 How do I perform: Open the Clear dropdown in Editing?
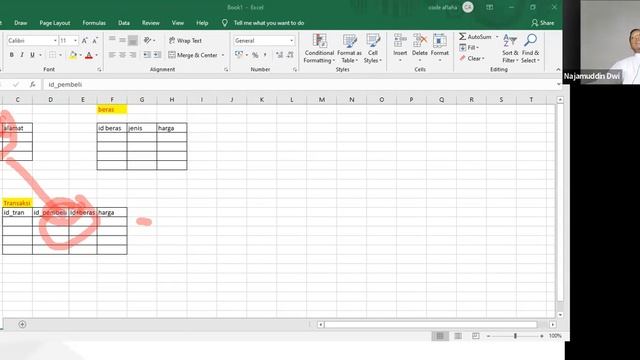point(472,58)
